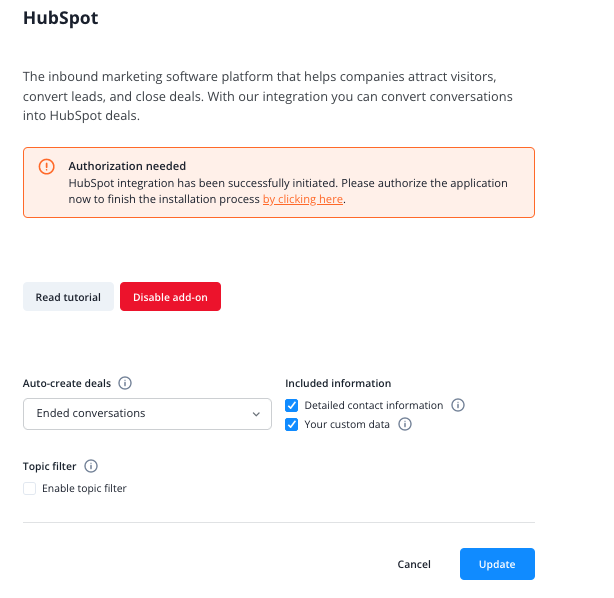Click the 'Your custom data' label text
Image resolution: width=614 pixels, height=598 pixels.
click(x=347, y=425)
